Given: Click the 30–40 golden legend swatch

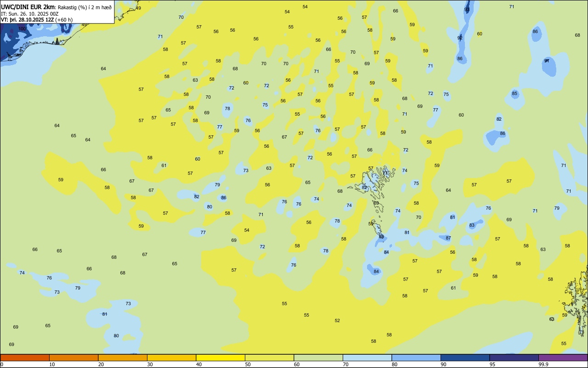Looking at the screenshot, I should pyautogui.click(x=171, y=357).
